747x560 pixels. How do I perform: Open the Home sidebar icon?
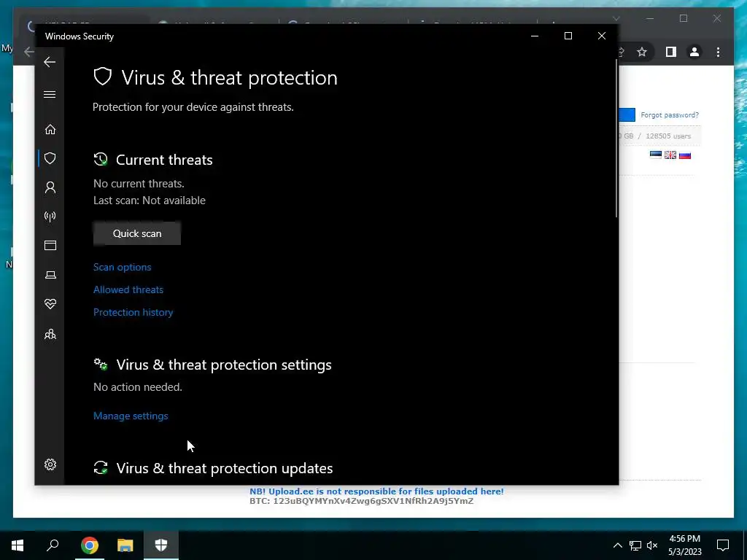coord(50,130)
